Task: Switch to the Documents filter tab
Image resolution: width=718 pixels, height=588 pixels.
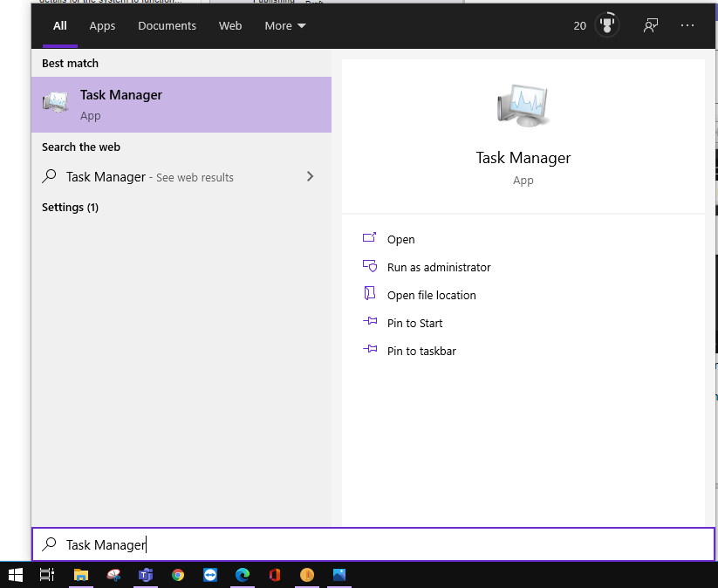Action: click(x=168, y=25)
